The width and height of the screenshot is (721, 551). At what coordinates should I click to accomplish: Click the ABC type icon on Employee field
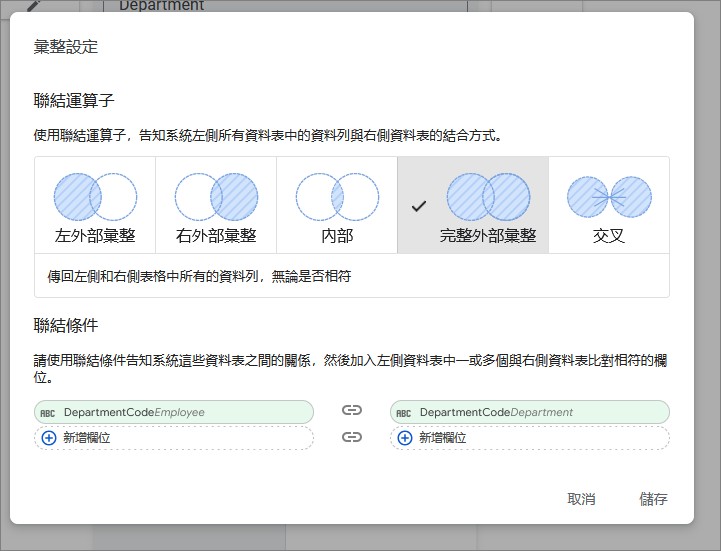coord(47,413)
